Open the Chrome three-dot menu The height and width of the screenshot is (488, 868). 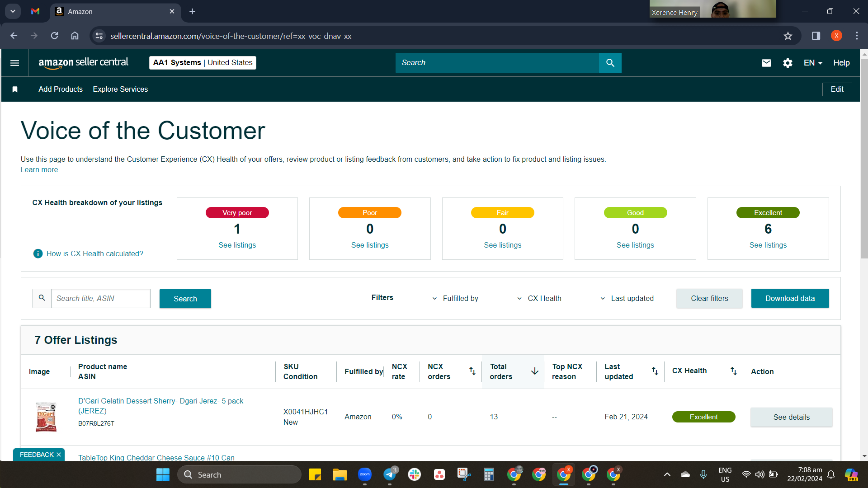(857, 36)
